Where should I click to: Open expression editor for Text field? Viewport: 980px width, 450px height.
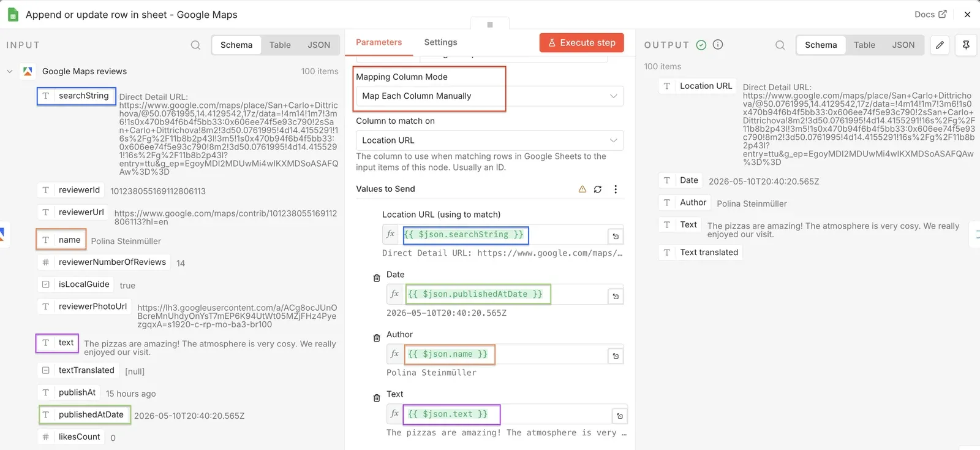(x=620, y=416)
